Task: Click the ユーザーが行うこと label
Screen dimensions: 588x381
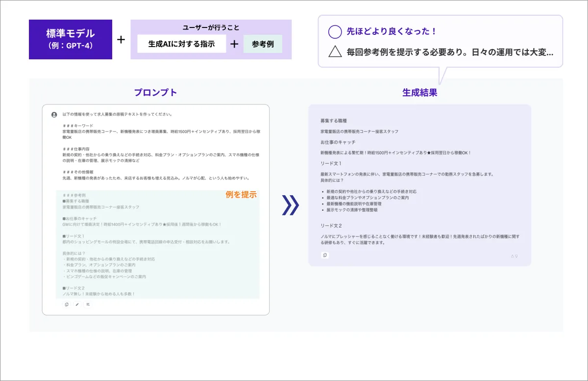Action: (211, 27)
